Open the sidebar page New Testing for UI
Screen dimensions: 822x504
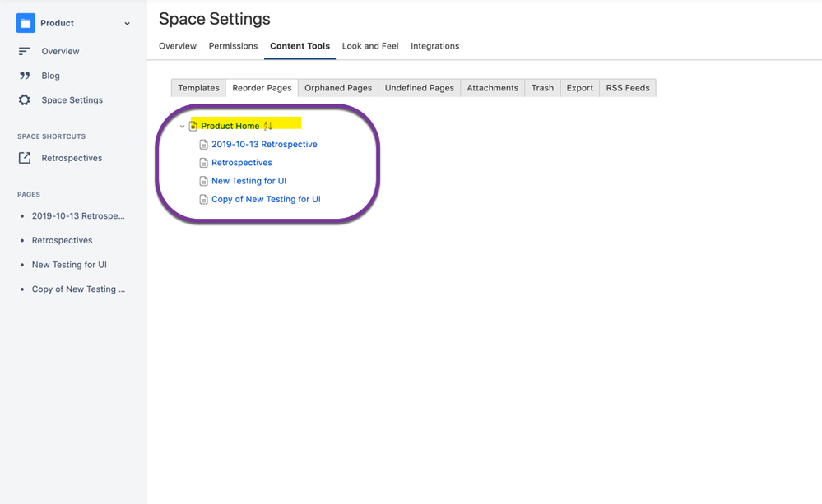pyautogui.click(x=69, y=265)
